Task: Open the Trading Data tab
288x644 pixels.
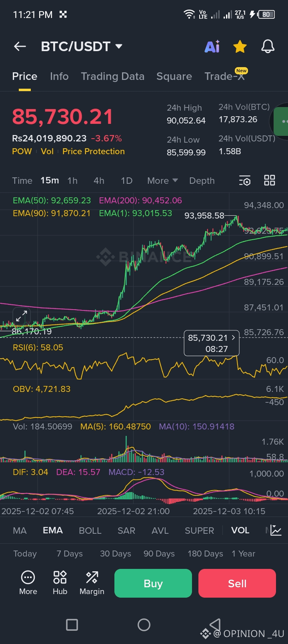Action: click(112, 76)
